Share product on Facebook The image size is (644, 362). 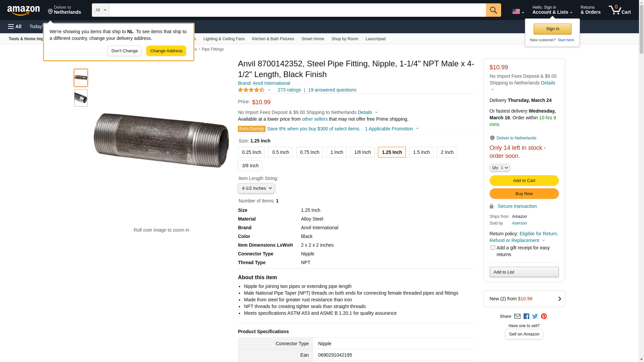pyautogui.click(x=526, y=316)
